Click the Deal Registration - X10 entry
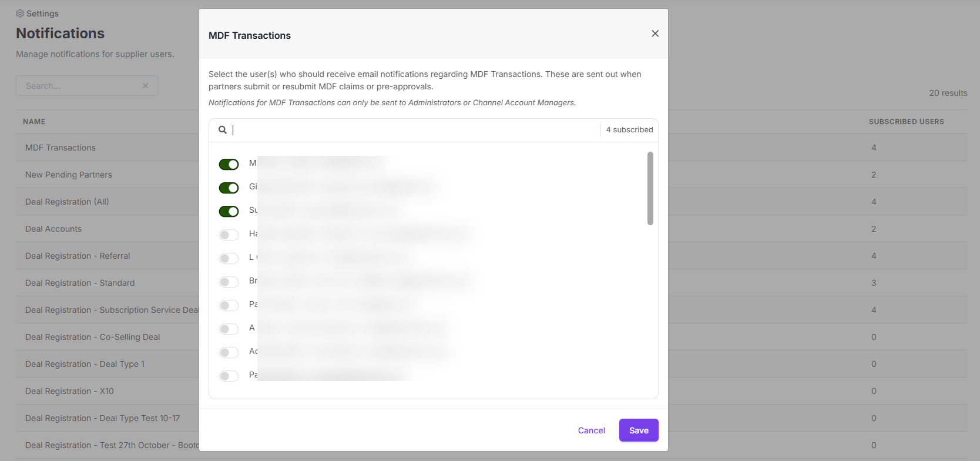The height and width of the screenshot is (461, 980). point(69,391)
